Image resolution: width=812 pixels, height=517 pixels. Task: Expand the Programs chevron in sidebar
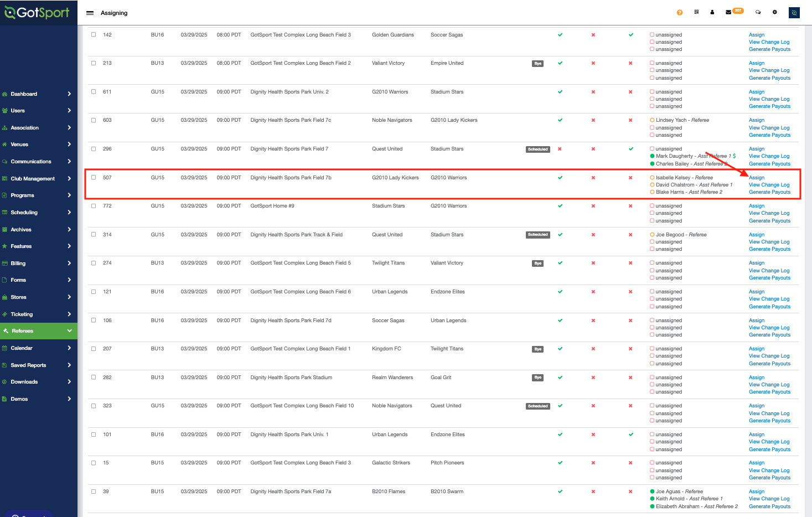coord(69,195)
